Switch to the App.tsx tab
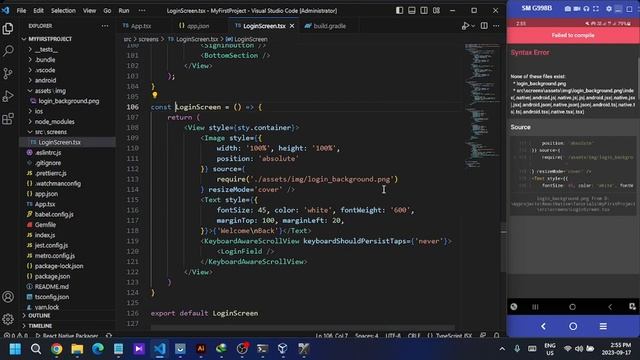Image resolution: width=640 pixels, height=360 pixels. click(x=141, y=26)
